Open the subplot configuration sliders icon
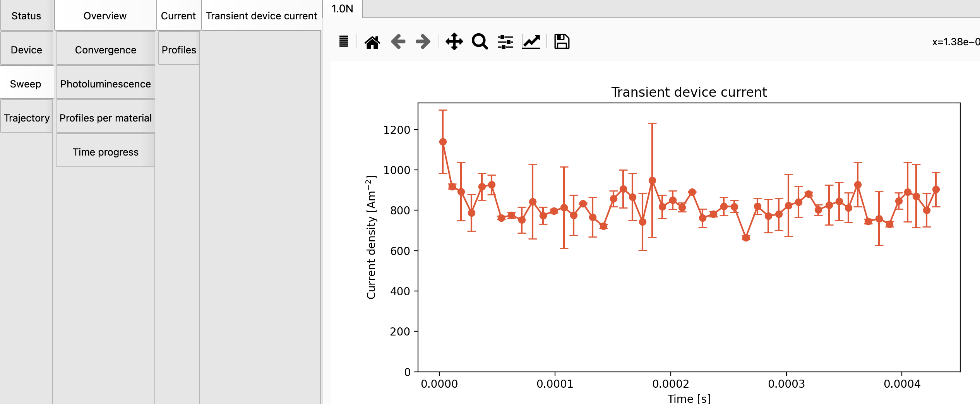The height and width of the screenshot is (404, 980). tap(505, 42)
